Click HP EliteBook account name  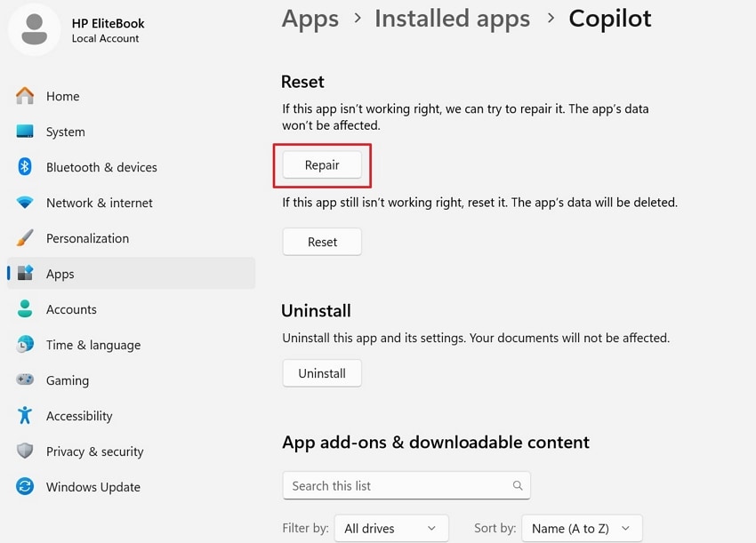click(x=108, y=23)
